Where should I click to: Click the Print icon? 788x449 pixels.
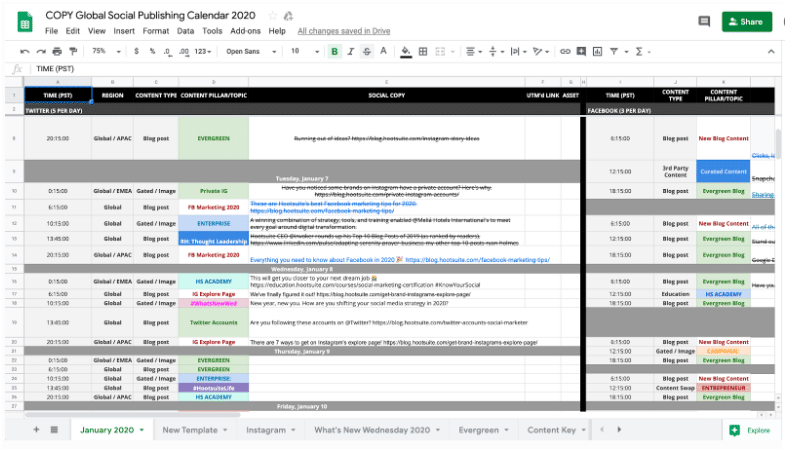click(x=57, y=51)
